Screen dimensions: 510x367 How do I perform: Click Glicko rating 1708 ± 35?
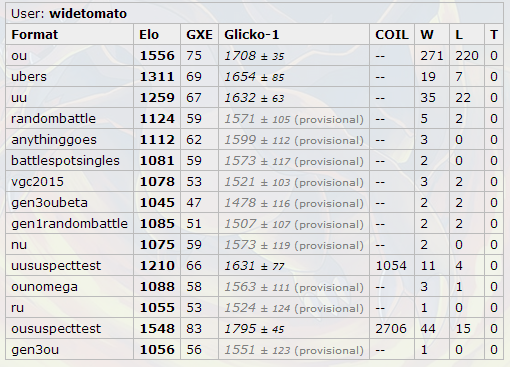tap(254, 56)
